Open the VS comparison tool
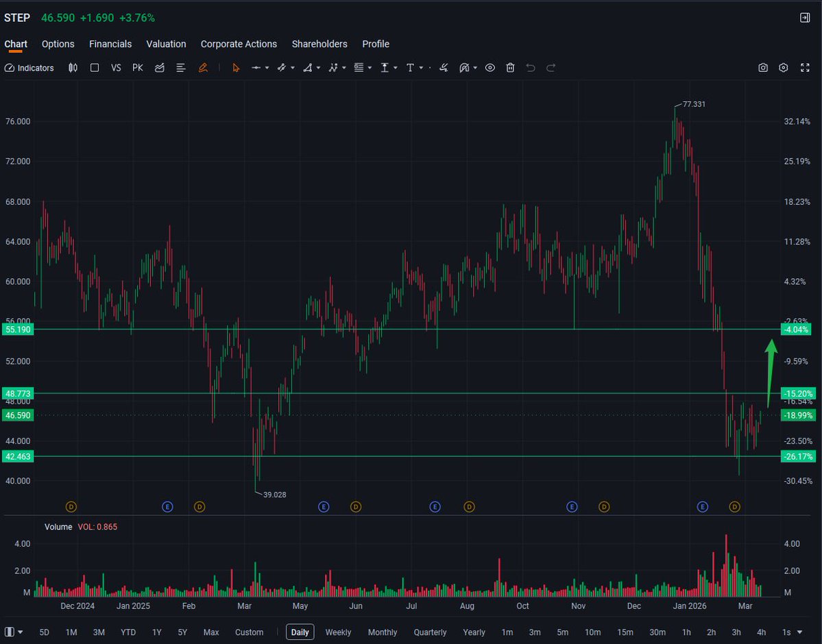The height and width of the screenshot is (644, 822). coord(116,68)
